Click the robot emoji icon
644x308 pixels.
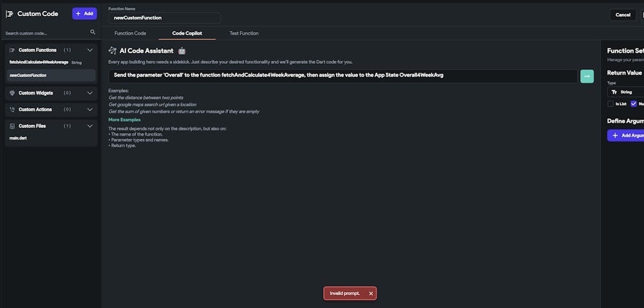(x=182, y=51)
